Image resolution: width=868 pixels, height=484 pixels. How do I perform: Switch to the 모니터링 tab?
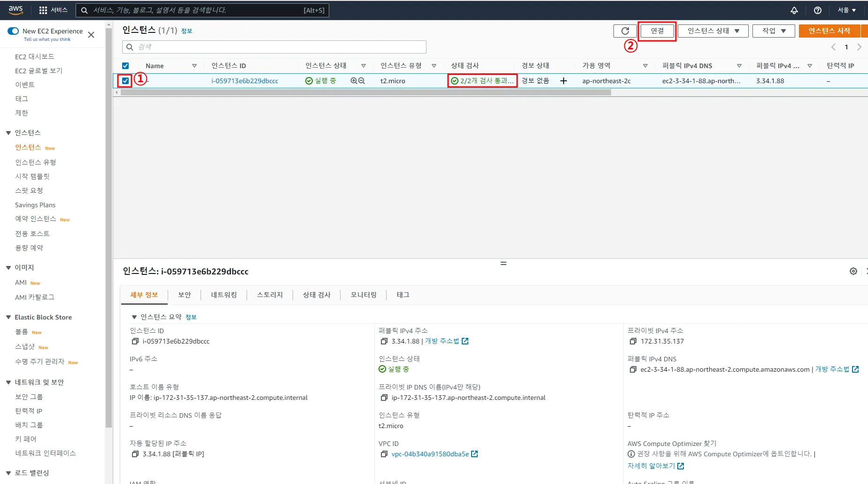pyautogui.click(x=364, y=295)
